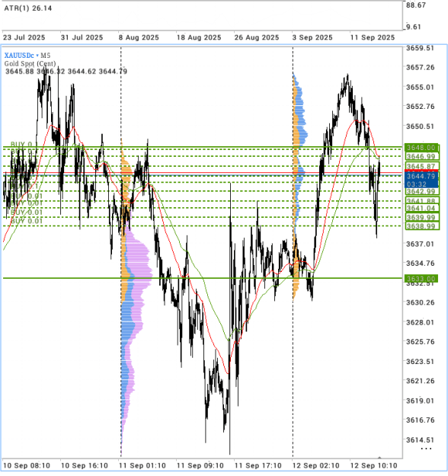Select the 3638.99 buy order label
448x476 pixels.
point(422,226)
